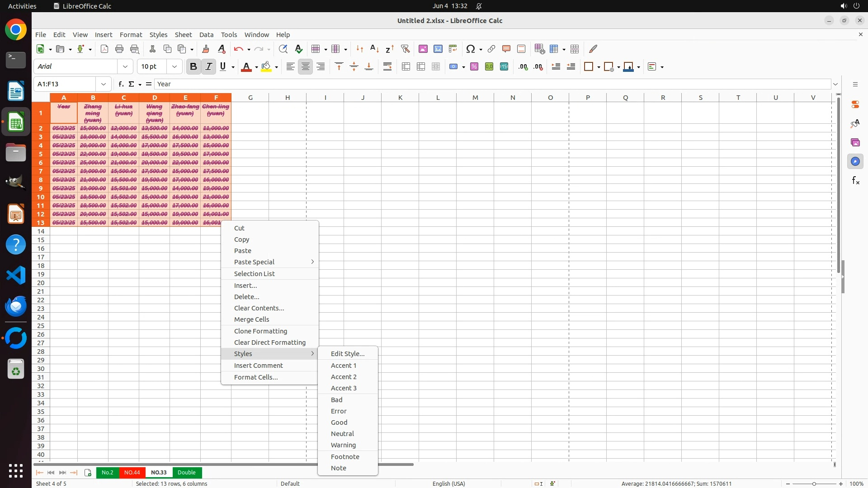Open the Insert Chart icon
Image resolution: width=868 pixels, height=488 pixels.
pyautogui.click(x=438, y=49)
